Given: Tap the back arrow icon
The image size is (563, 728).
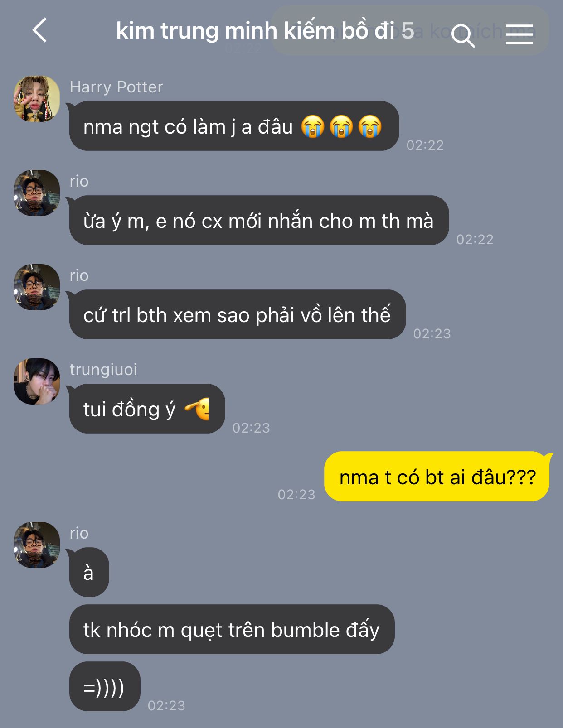Looking at the screenshot, I should pos(40,30).
